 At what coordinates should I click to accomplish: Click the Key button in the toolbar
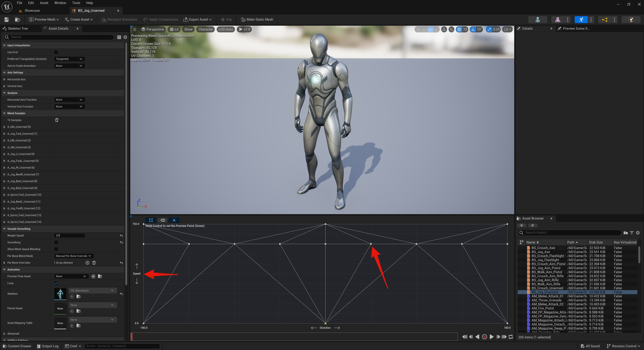(226, 19)
